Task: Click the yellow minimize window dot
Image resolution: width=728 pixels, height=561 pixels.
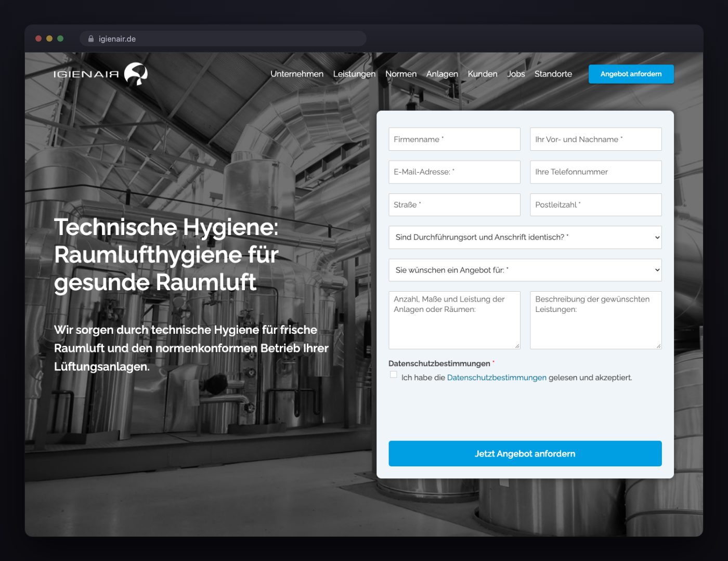Action: tap(49, 38)
